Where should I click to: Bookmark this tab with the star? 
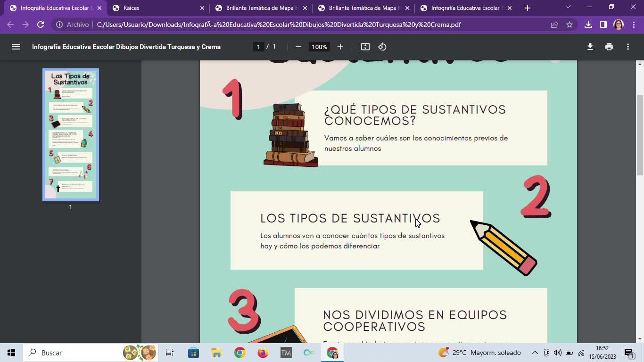coord(570,25)
